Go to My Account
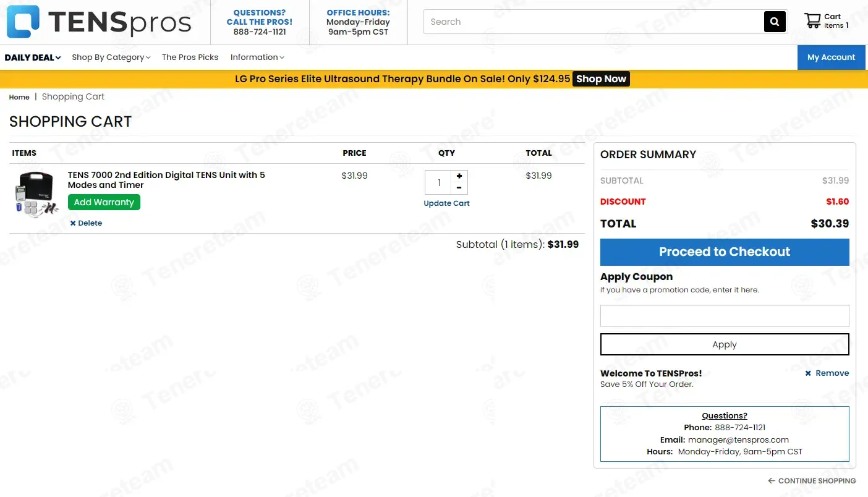The height and width of the screenshot is (497, 868). 831,57
